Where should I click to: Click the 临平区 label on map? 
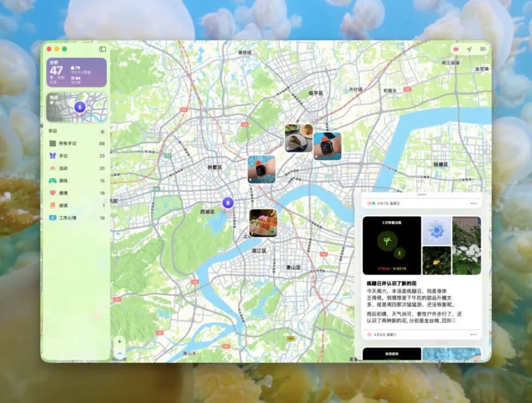[316, 93]
